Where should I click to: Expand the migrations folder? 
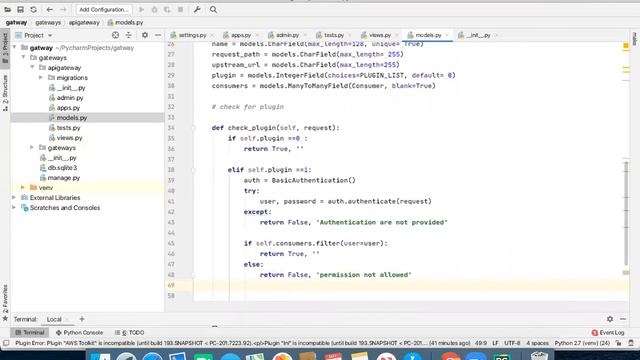click(41, 78)
